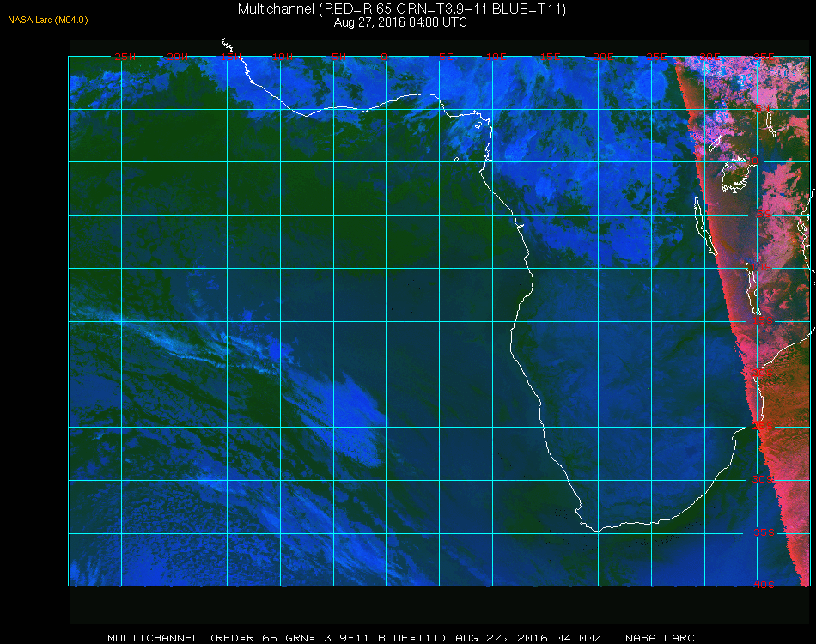
Task: Click the 35S latitude label
Action: [764, 532]
